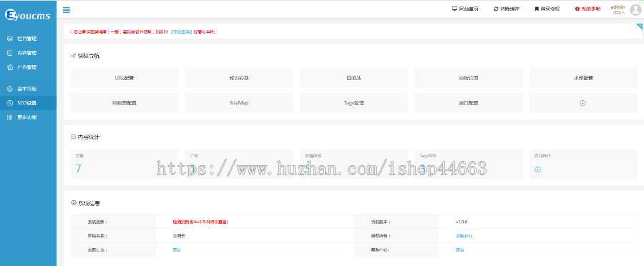Image resolution: width=644 pixels, height=266 pixels.
Task: Click the 添加统计 plus icon
Action: pos(537,169)
